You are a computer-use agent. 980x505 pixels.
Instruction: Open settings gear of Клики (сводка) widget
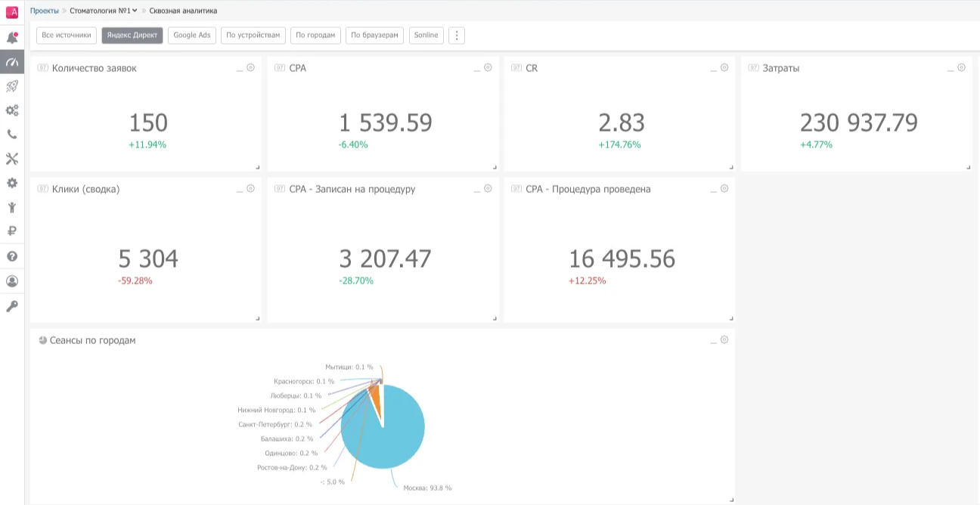coord(251,188)
